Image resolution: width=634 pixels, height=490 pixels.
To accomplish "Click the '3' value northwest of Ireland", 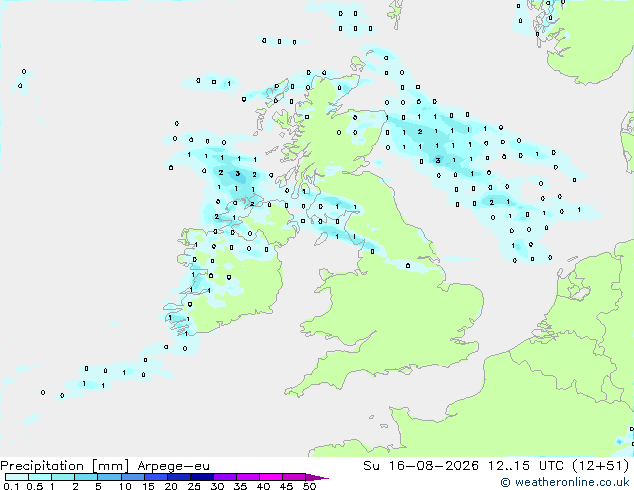I will pos(238,173).
